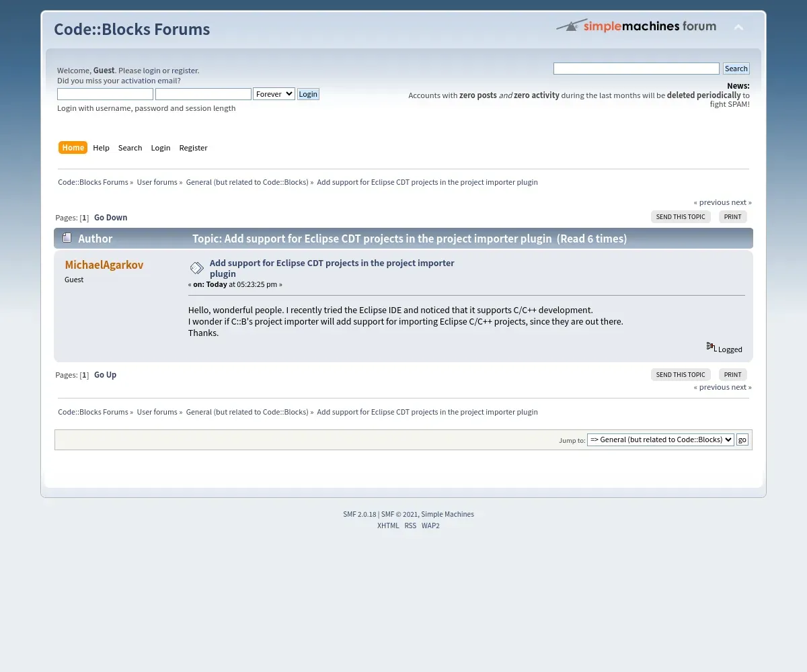The image size is (807, 672).
Task: Click the Simple Machines Forum logo
Action: point(636,26)
